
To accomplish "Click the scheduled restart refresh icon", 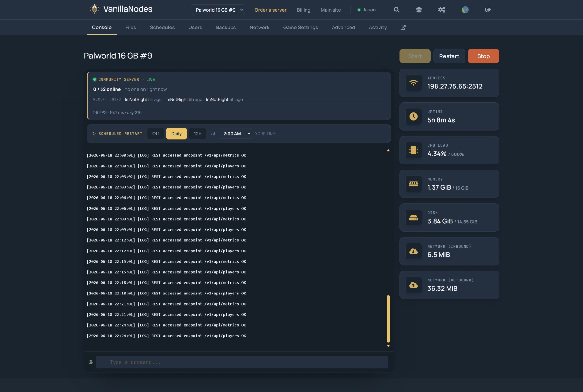I will 94,134.
